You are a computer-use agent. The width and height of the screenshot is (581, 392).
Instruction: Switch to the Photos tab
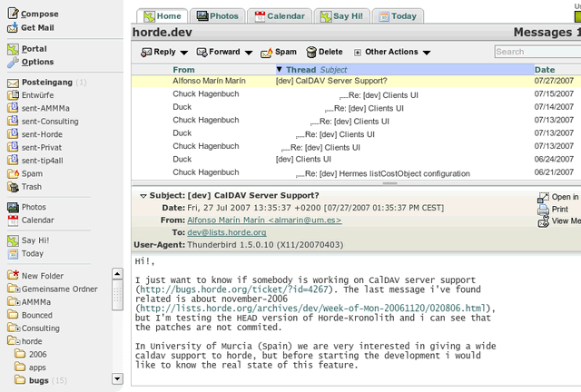(x=217, y=16)
